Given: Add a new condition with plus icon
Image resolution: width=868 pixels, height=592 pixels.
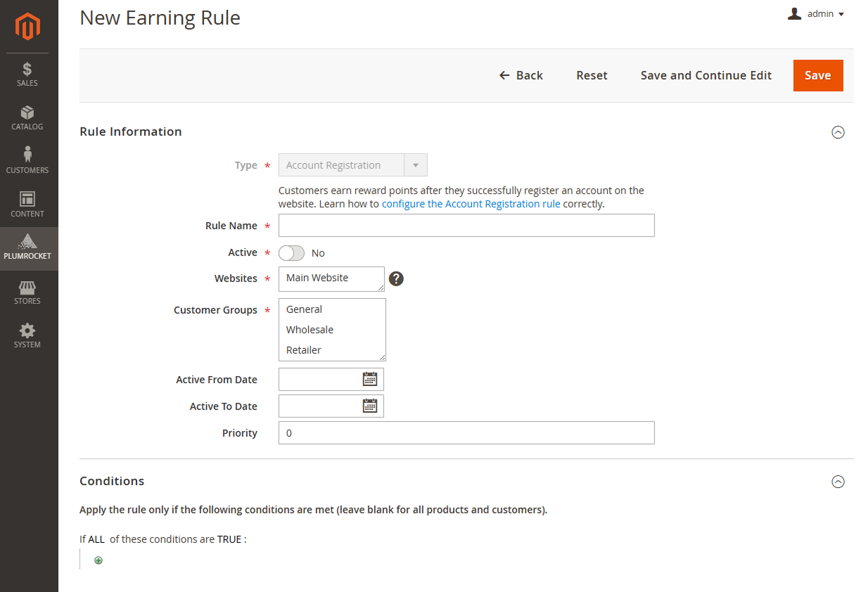Looking at the screenshot, I should [98, 560].
